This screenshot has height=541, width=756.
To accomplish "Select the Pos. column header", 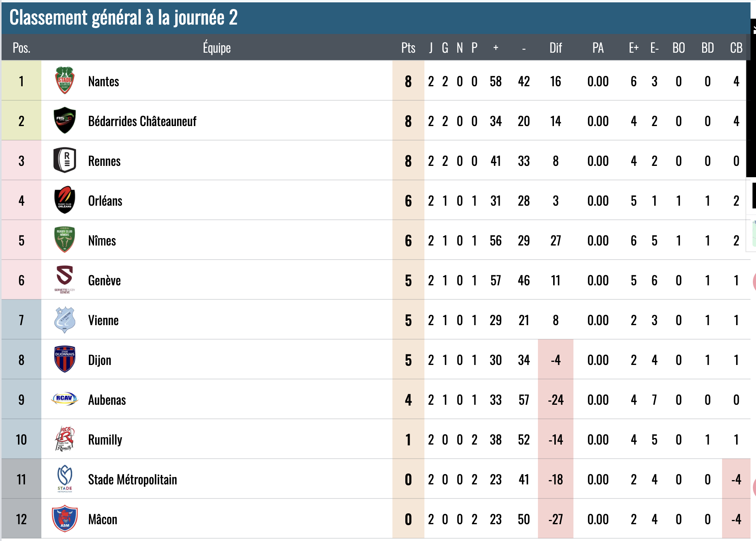I will tap(21, 48).
